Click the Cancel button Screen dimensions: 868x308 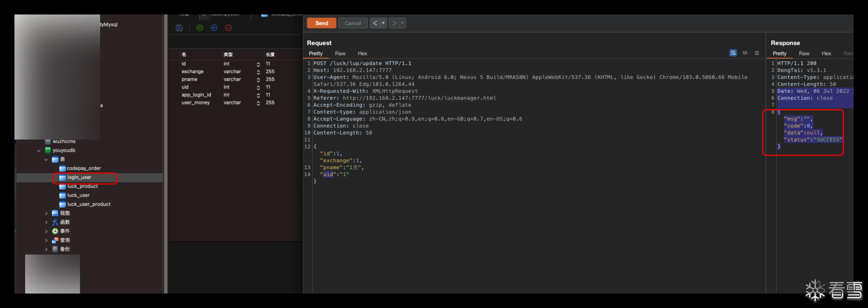click(353, 23)
